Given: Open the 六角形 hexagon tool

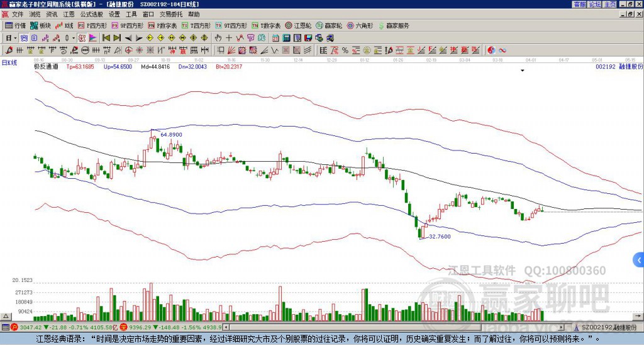Looking at the screenshot, I should pos(360,25).
